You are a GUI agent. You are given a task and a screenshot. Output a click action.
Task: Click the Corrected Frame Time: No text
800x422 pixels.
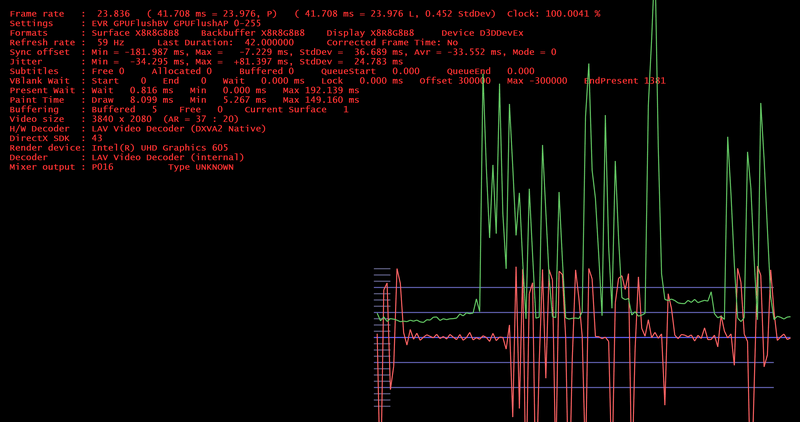point(392,42)
